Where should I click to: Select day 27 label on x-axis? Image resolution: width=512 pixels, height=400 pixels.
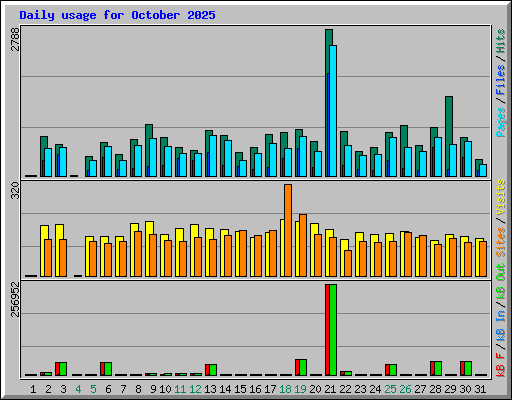click(x=420, y=389)
